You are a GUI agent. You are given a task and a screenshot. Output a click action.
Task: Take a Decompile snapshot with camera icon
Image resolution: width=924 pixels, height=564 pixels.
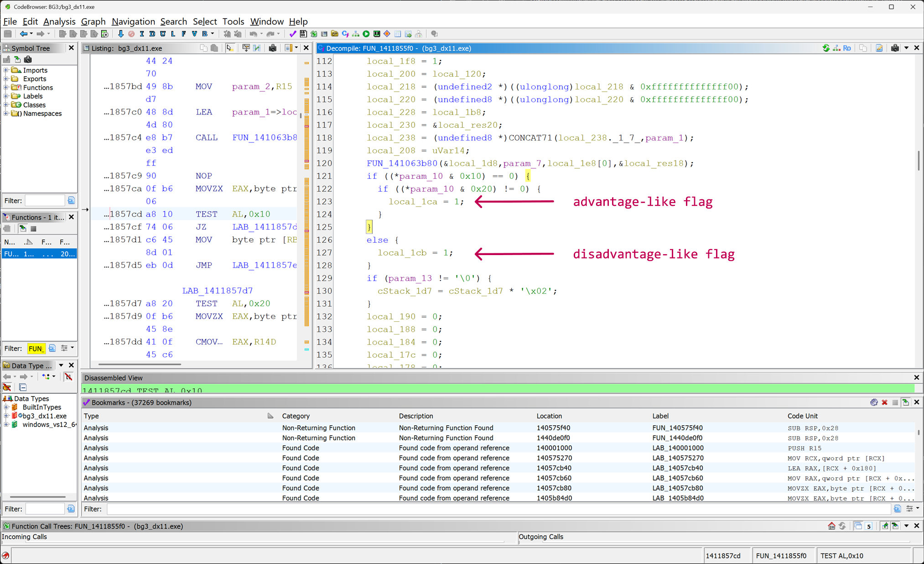tap(895, 48)
